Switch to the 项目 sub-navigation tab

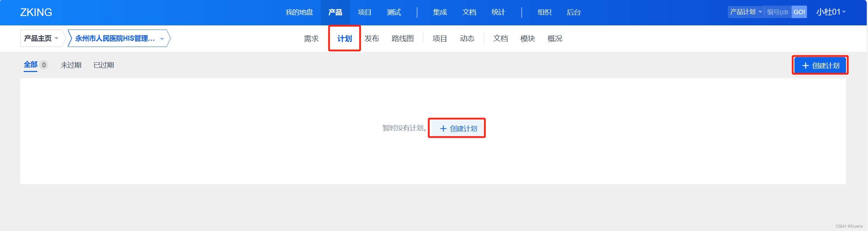[x=440, y=39]
